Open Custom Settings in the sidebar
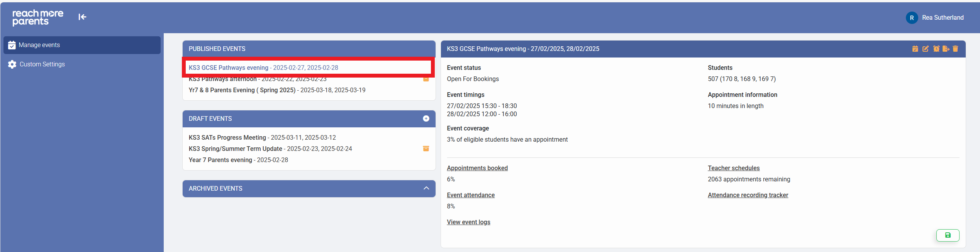This screenshot has width=980, height=252. coord(42,64)
